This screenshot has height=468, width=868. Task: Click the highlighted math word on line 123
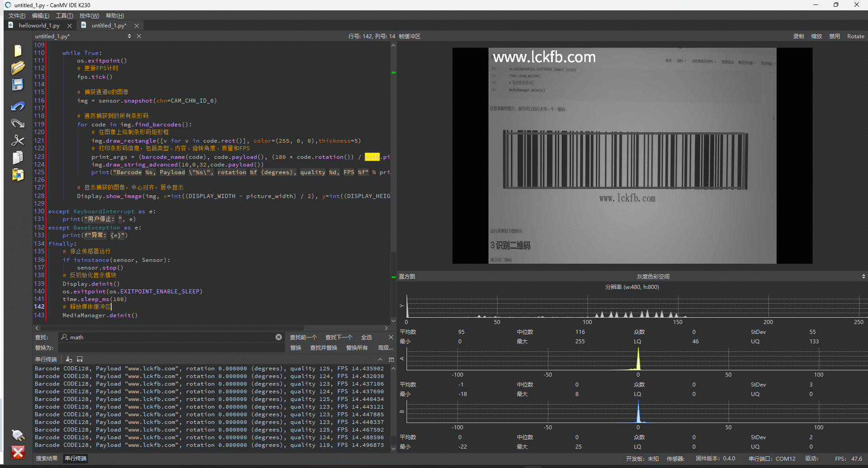(372, 157)
